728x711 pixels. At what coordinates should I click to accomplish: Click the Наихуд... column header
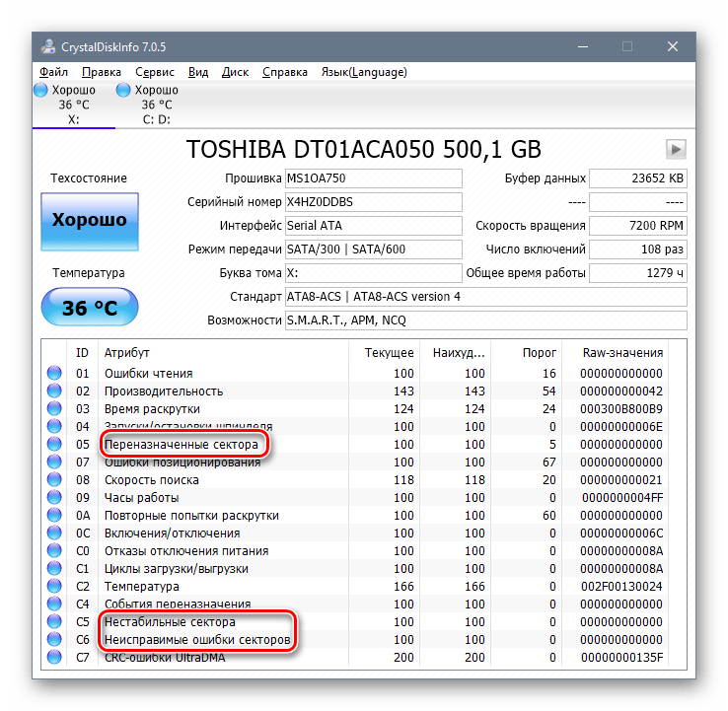(456, 353)
